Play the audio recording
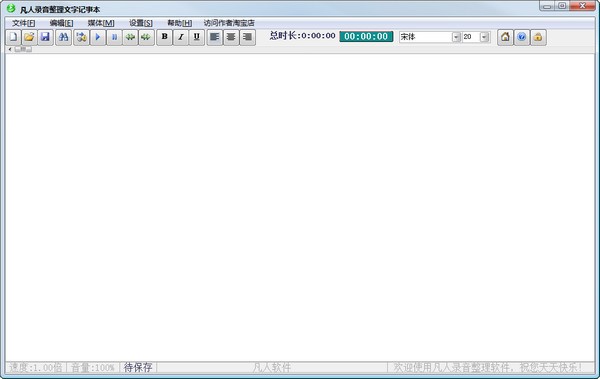 click(98, 37)
